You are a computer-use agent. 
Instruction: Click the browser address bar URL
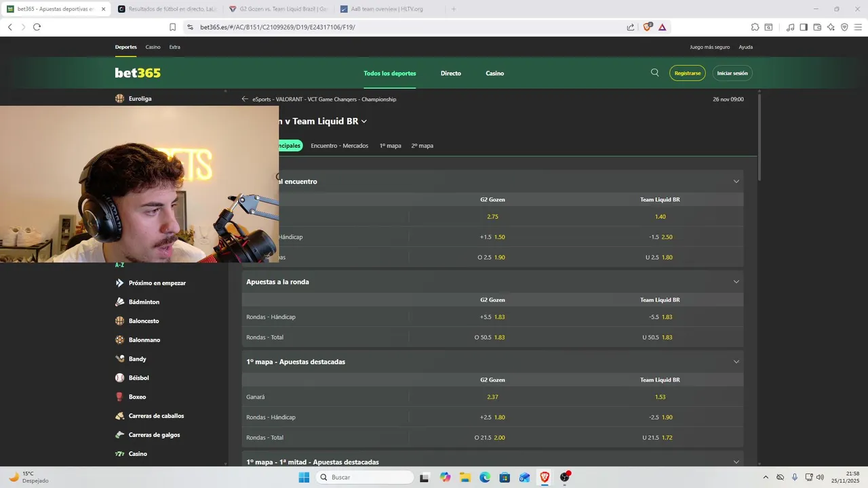click(x=277, y=27)
